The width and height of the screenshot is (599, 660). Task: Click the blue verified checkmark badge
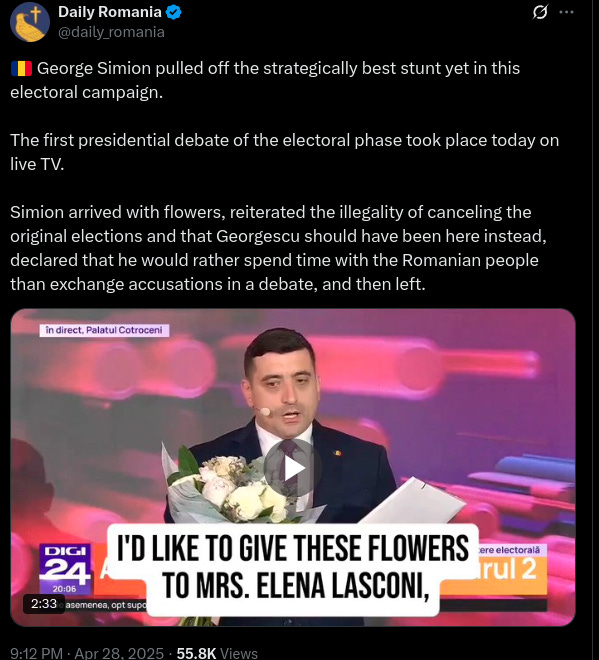[173, 12]
